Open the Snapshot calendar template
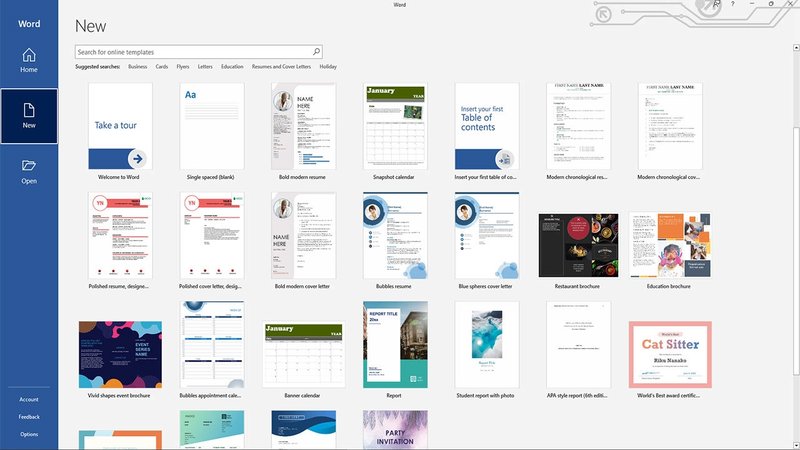The image size is (800, 450). 395,127
